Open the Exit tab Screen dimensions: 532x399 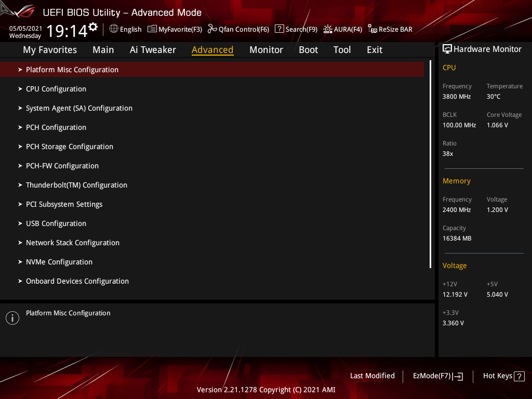tap(375, 50)
